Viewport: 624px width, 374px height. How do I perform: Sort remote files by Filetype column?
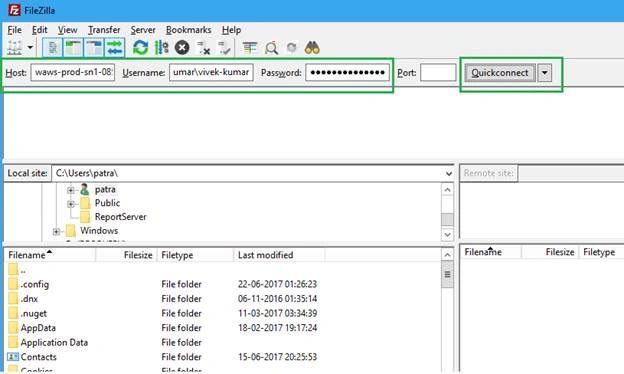click(601, 252)
